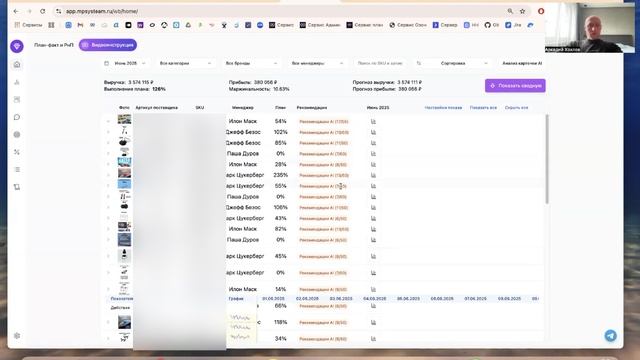Switch to План-факт и РнП tab
This screenshot has width=640, height=360.
53,45
